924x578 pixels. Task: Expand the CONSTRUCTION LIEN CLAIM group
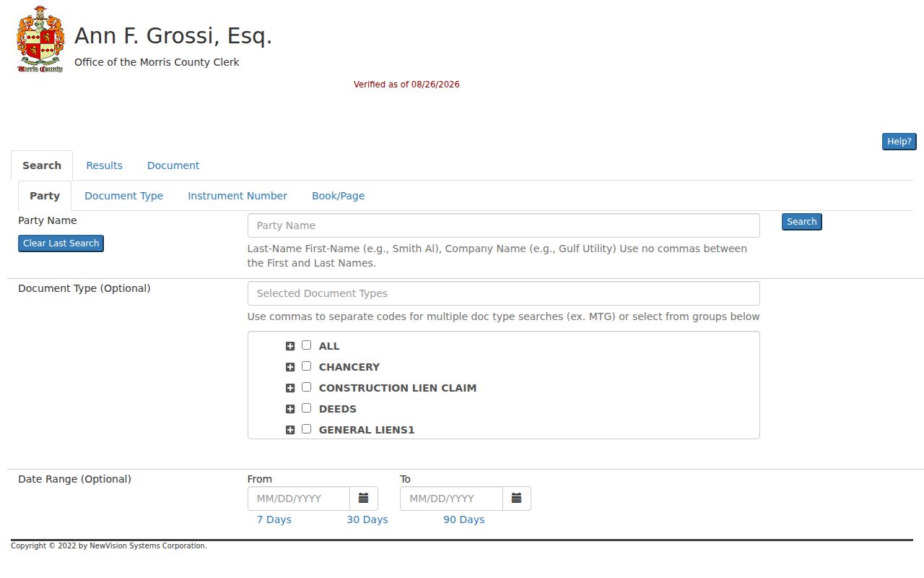point(290,388)
